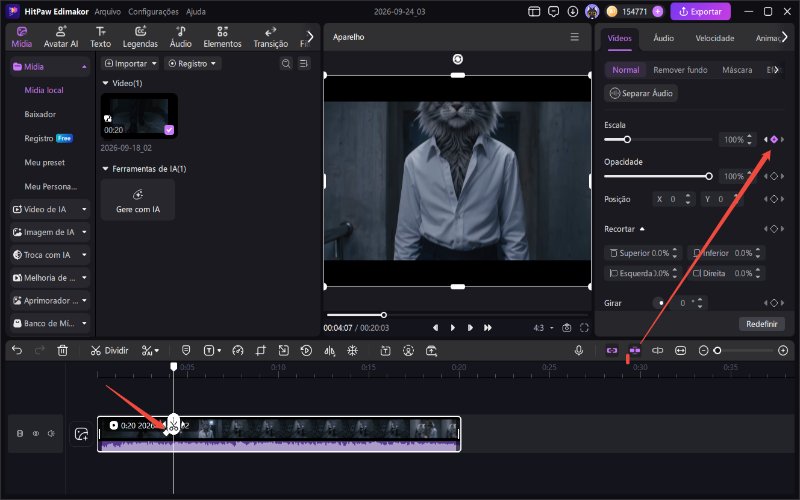Image resolution: width=800 pixels, height=500 pixels.
Task: Adjust the Opacidade slider handle
Action: click(709, 176)
